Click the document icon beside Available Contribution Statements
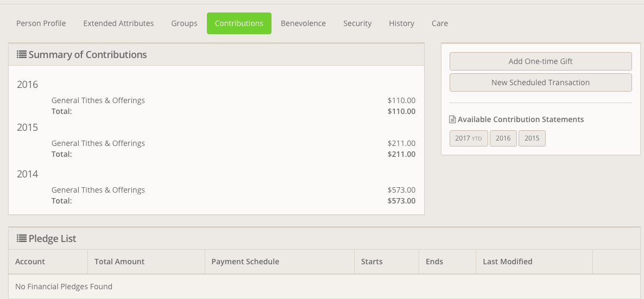 [x=453, y=119]
